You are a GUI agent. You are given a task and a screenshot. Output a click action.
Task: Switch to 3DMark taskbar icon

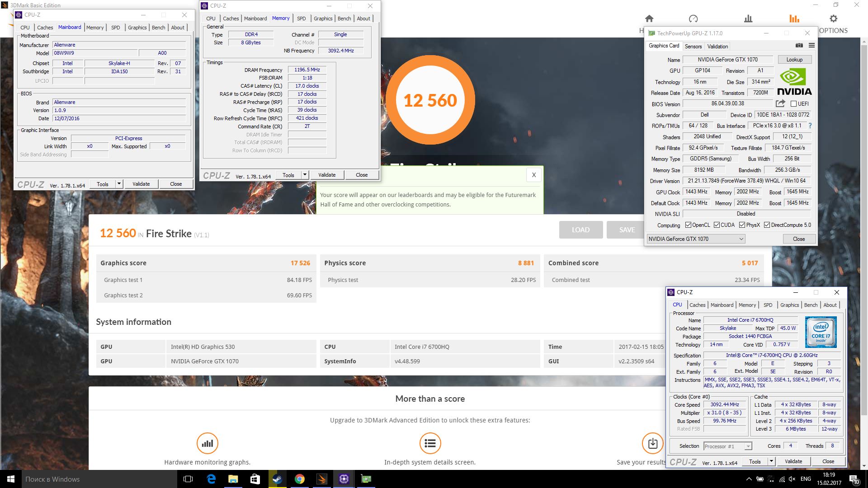[321, 479]
